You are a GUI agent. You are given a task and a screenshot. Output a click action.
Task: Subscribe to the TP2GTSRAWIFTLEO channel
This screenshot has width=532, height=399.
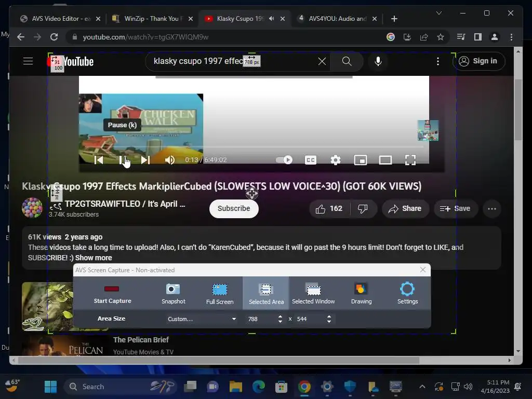234,208
